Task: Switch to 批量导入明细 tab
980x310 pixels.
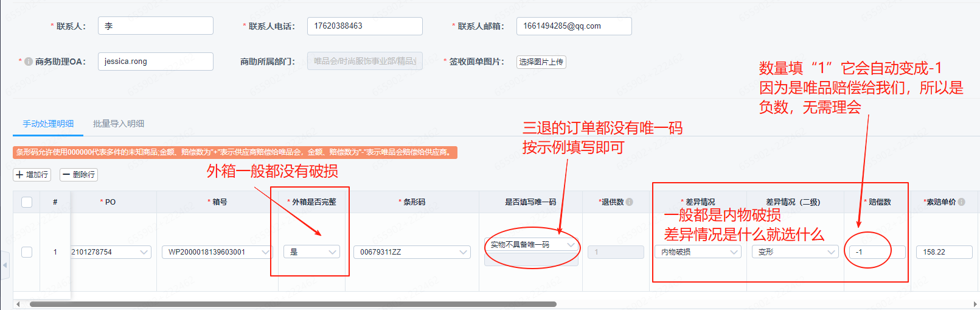Action: pyautogui.click(x=119, y=124)
